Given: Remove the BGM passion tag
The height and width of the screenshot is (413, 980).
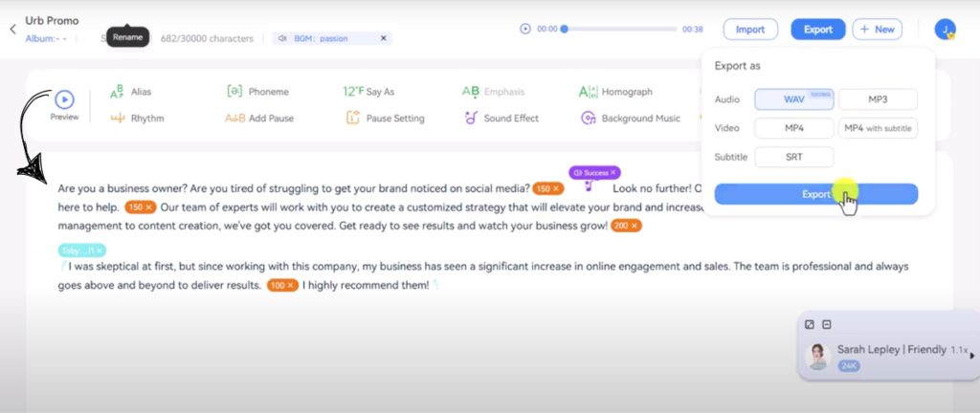Looking at the screenshot, I should point(384,38).
